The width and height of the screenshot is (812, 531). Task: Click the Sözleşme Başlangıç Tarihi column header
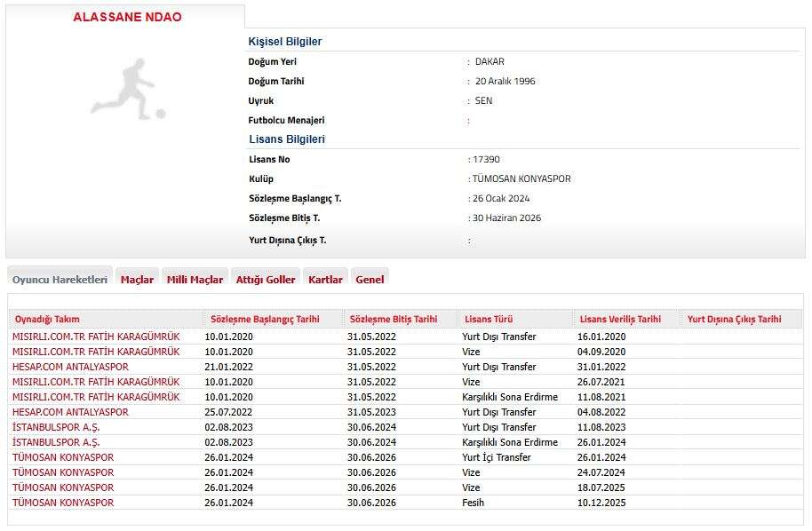click(264, 320)
